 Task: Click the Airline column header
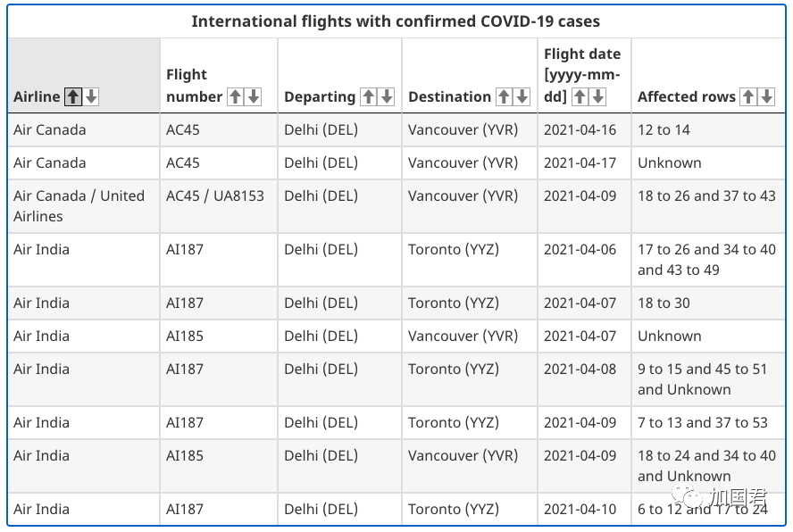click(x=84, y=75)
